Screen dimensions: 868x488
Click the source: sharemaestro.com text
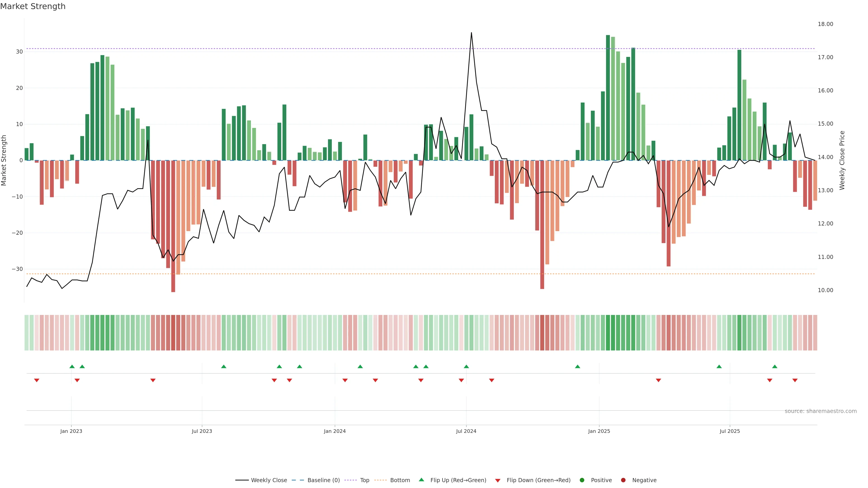(821, 411)
